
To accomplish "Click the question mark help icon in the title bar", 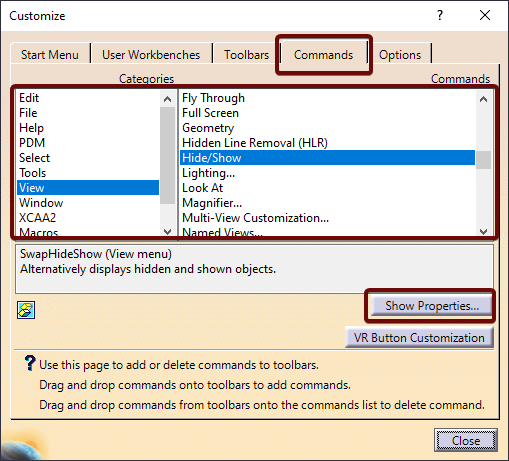I will (440, 15).
